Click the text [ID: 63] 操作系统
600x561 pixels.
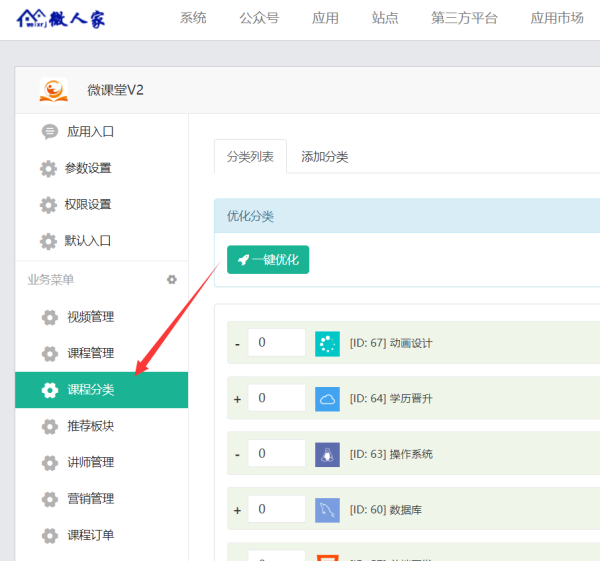click(x=391, y=454)
